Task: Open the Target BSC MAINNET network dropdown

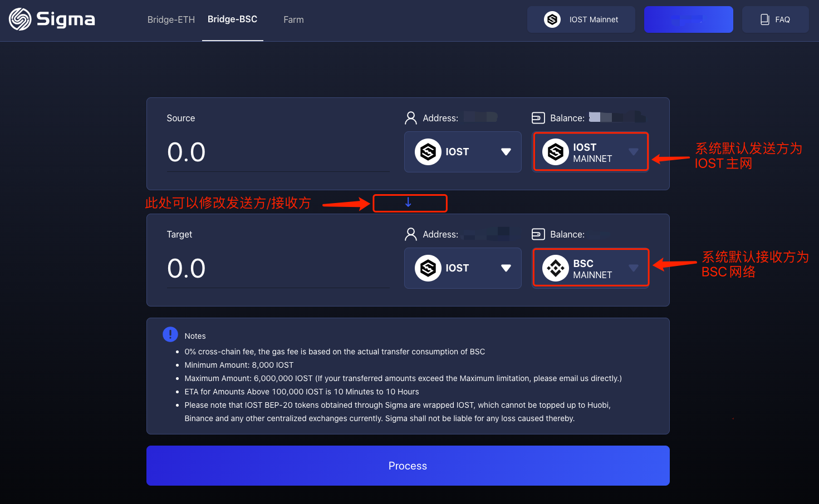Action: pos(591,268)
